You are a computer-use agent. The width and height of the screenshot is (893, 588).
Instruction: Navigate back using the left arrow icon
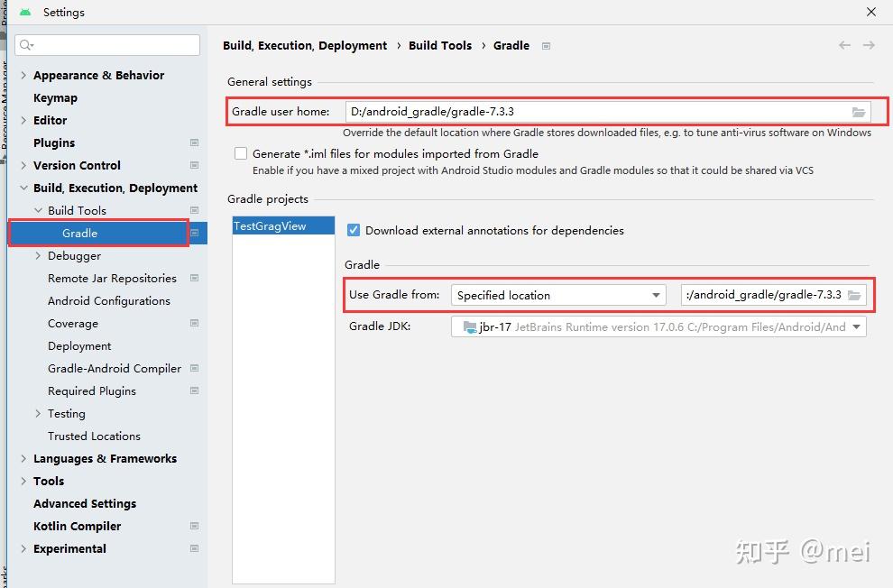(x=844, y=44)
